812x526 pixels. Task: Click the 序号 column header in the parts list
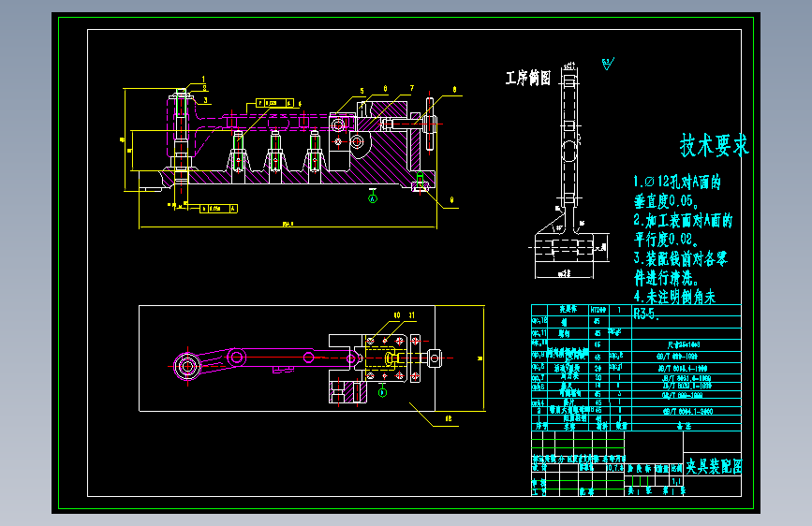click(x=541, y=426)
